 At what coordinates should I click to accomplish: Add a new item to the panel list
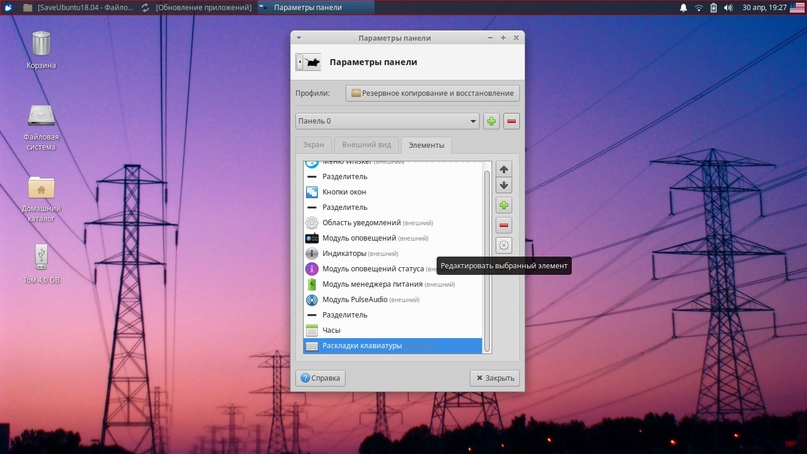coord(504,205)
